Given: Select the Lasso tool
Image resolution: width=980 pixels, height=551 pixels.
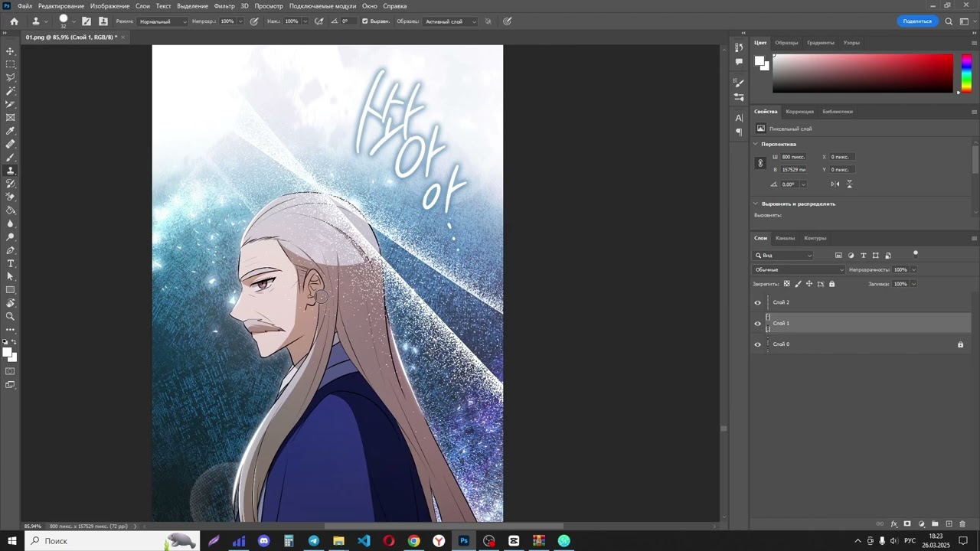Looking at the screenshot, I should click(x=11, y=77).
